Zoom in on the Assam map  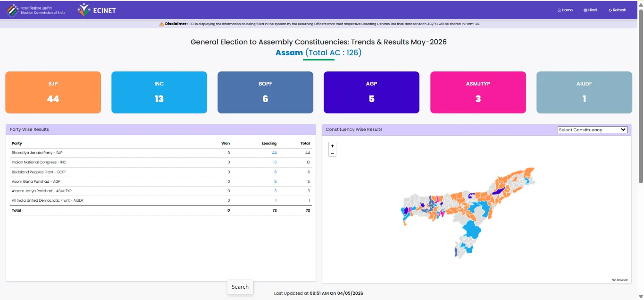tap(332, 146)
